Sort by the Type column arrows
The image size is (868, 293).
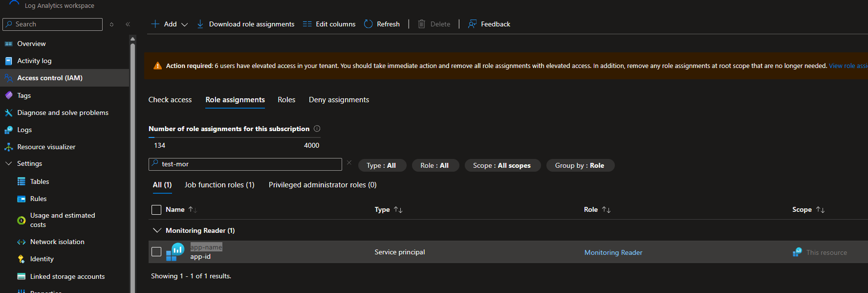398,209
